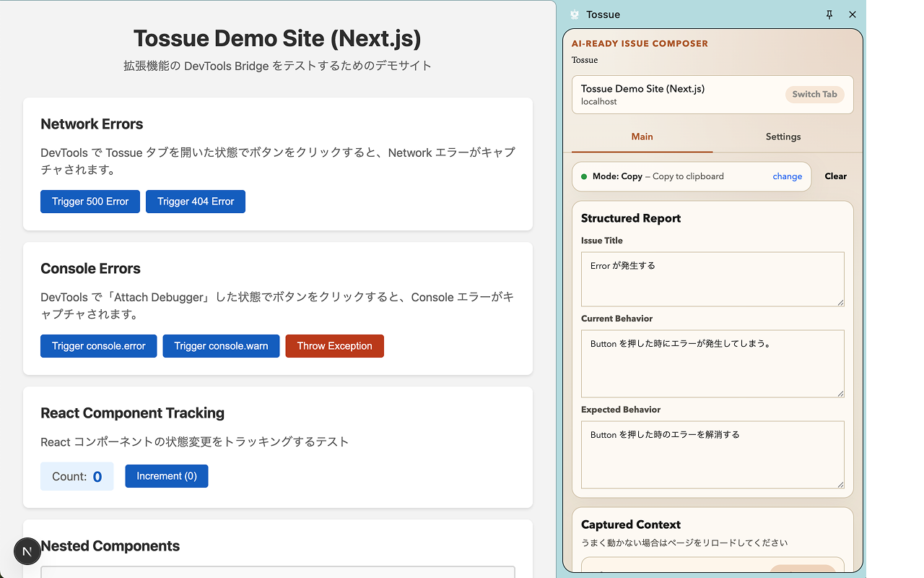Click the Nested Components heading
924x578 pixels.
coord(110,546)
